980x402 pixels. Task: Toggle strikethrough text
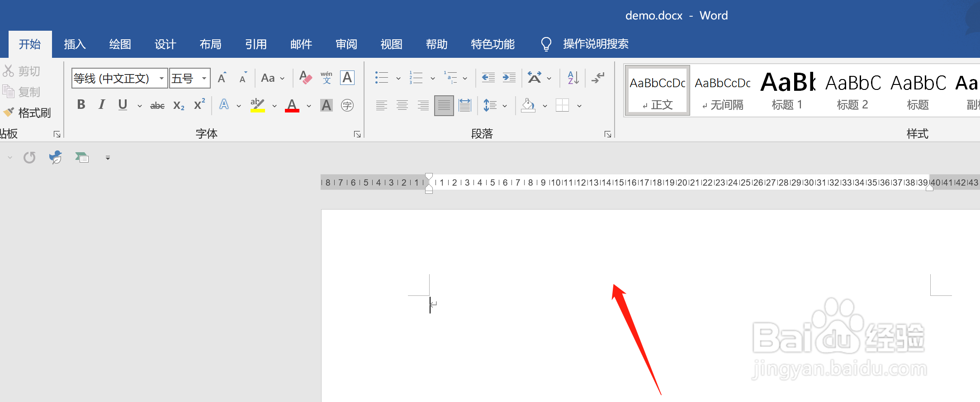pos(157,106)
